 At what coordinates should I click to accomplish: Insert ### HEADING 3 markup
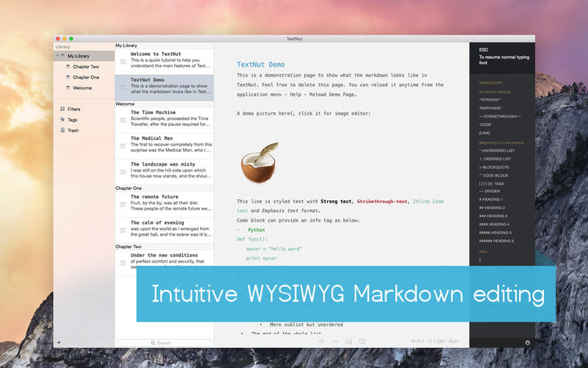[493, 216]
